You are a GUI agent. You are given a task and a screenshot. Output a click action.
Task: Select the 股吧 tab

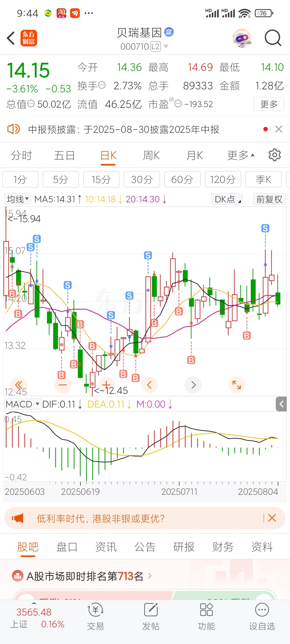click(28, 547)
